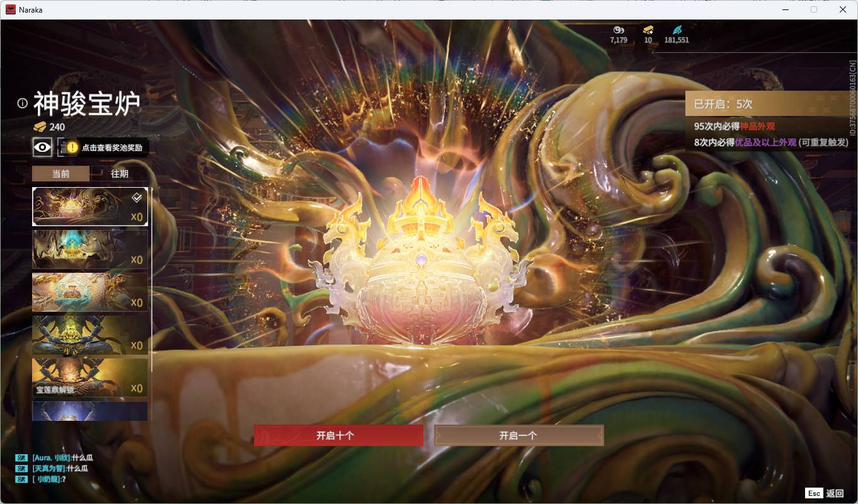Select the partially visible blue furnace thumbnail
Image resolution: width=858 pixels, height=504 pixels.
tap(90, 411)
